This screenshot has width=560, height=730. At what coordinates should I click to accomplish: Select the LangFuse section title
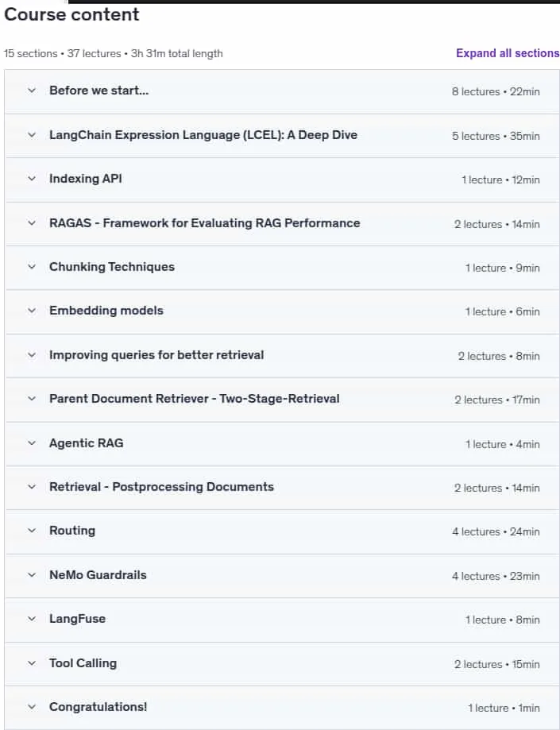pos(77,619)
